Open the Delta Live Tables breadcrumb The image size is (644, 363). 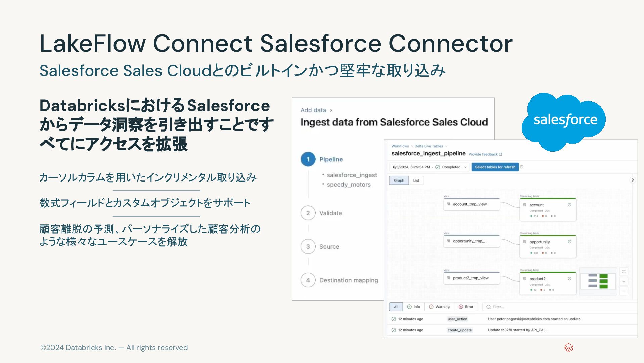pos(428,146)
